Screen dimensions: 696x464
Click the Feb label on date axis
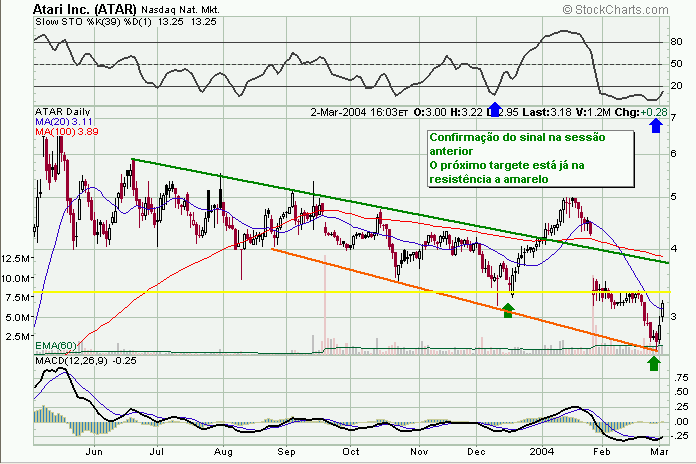coord(602,452)
